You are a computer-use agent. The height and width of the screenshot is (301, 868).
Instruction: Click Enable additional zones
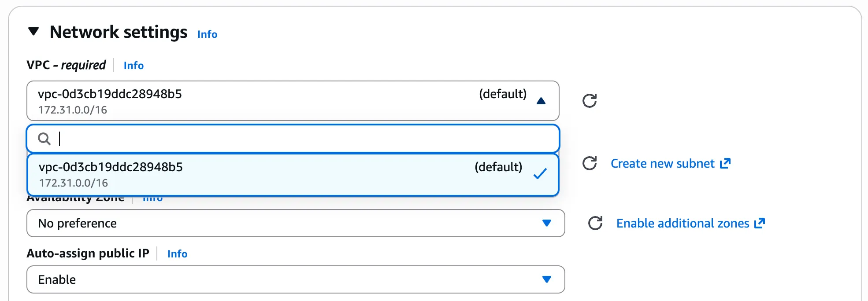(x=682, y=223)
